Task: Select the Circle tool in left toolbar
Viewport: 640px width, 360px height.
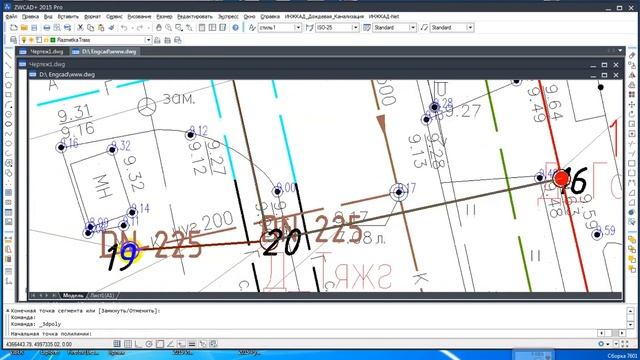Action: pyautogui.click(x=9, y=114)
